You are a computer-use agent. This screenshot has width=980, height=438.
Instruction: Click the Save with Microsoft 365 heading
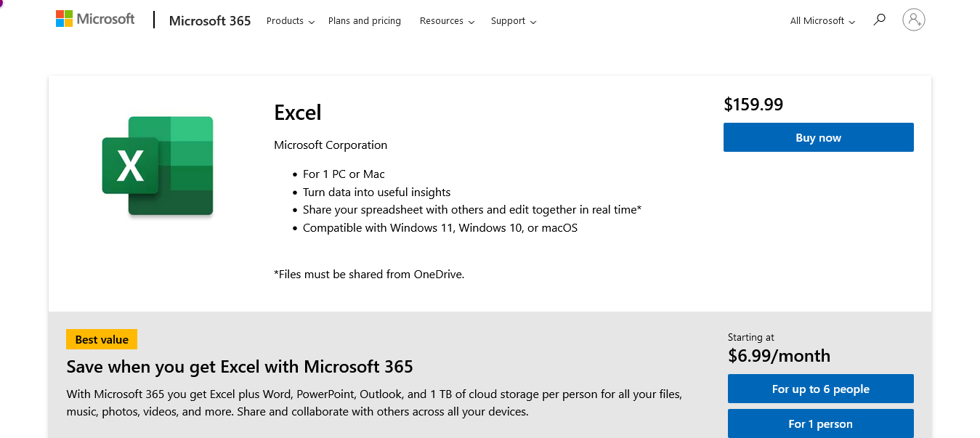[240, 367]
